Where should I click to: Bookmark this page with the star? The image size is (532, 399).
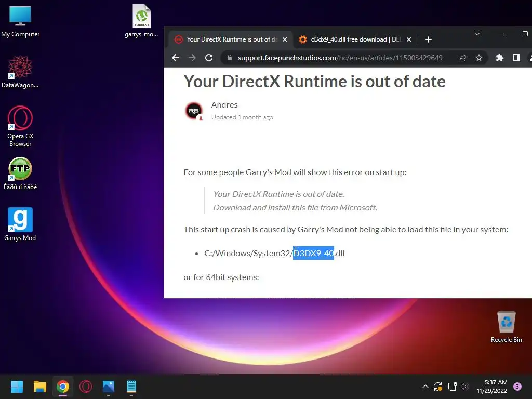478,58
